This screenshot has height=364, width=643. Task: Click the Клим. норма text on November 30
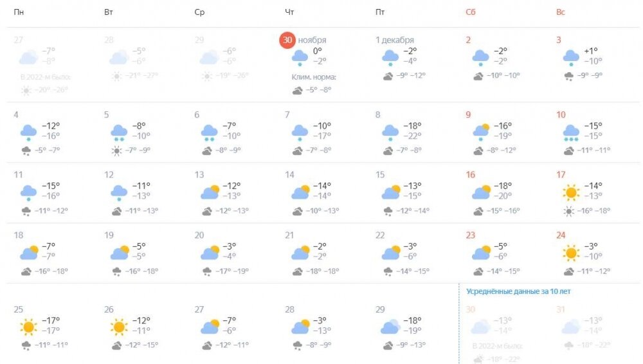pos(314,77)
